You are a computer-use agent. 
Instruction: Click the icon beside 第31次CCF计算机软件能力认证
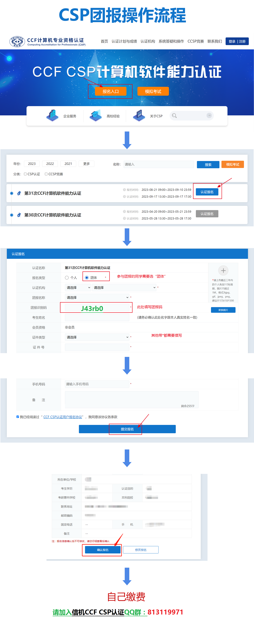(19, 193)
